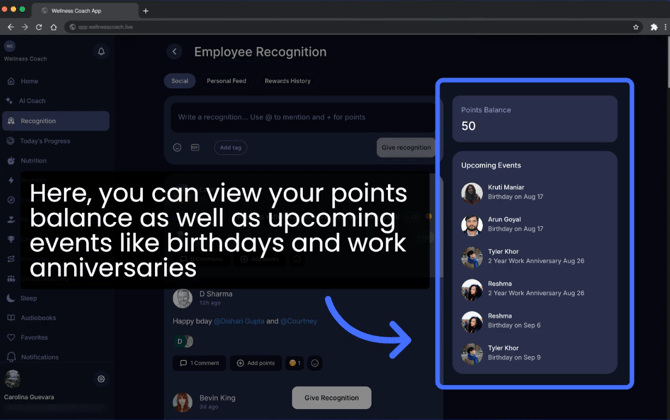
Task: Select Kruti Maniar birthday event
Action: click(x=535, y=192)
